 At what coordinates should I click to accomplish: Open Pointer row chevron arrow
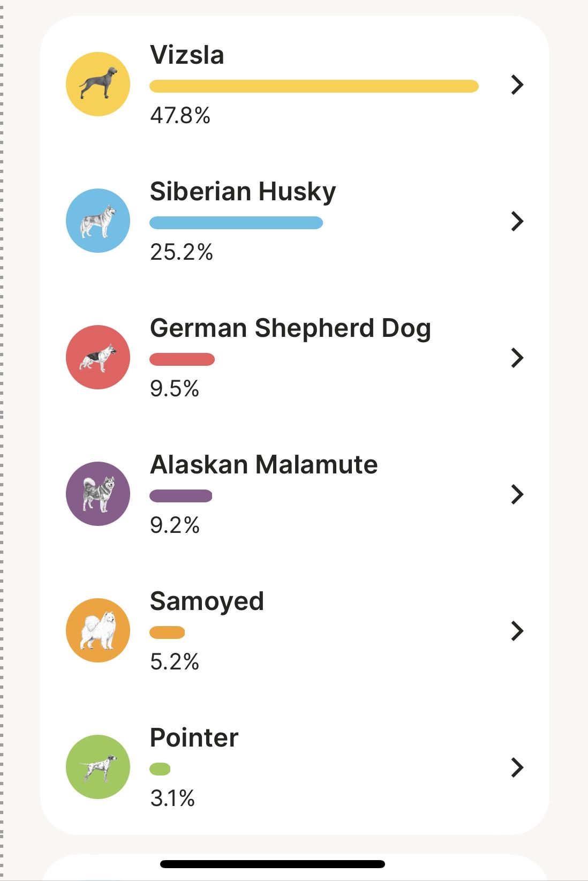tap(517, 767)
